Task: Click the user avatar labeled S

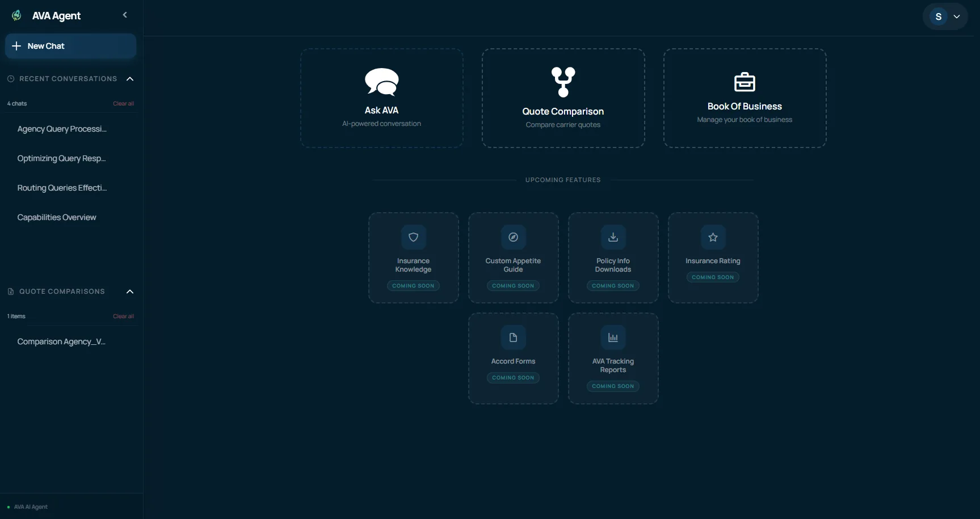Action: coord(939,17)
